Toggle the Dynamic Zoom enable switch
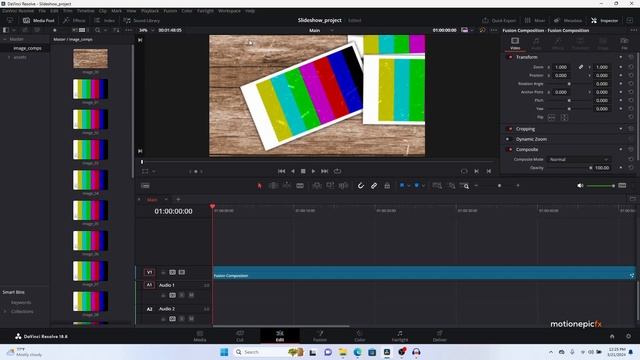 (509, 139)
